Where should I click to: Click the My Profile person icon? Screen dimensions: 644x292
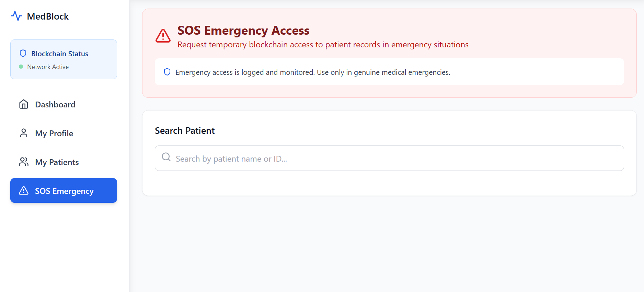pyautogui.click(x=24, y=133)
